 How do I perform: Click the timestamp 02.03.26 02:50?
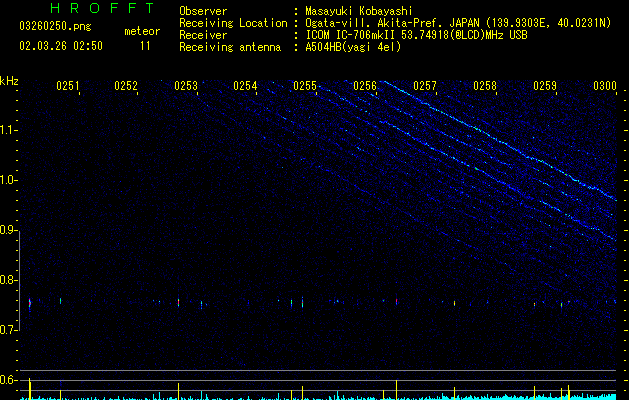[61, 46]
